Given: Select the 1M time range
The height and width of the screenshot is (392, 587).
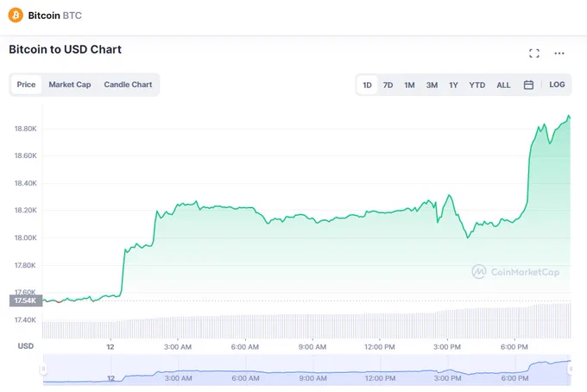Looking at the screenshot, I should click(409, 85).
